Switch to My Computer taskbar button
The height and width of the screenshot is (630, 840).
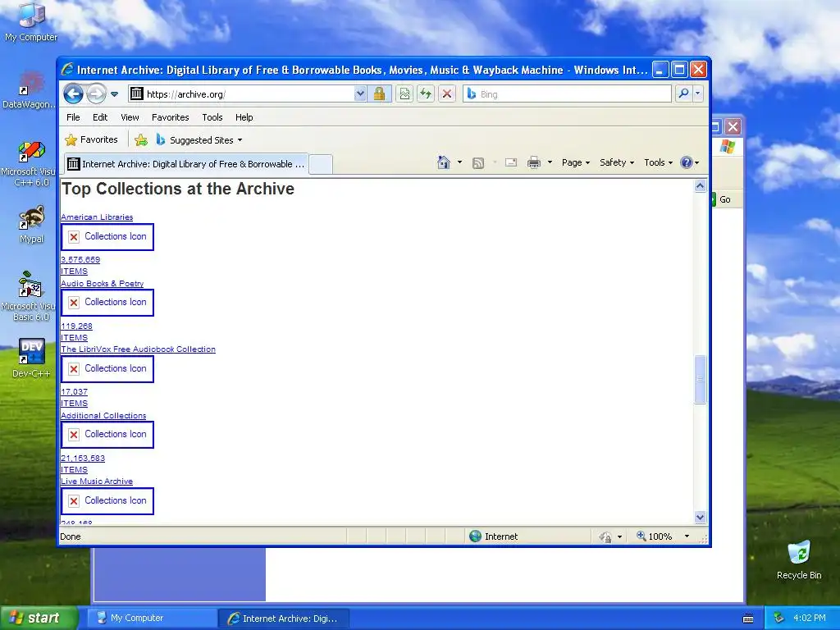click(x=152, y=619)
